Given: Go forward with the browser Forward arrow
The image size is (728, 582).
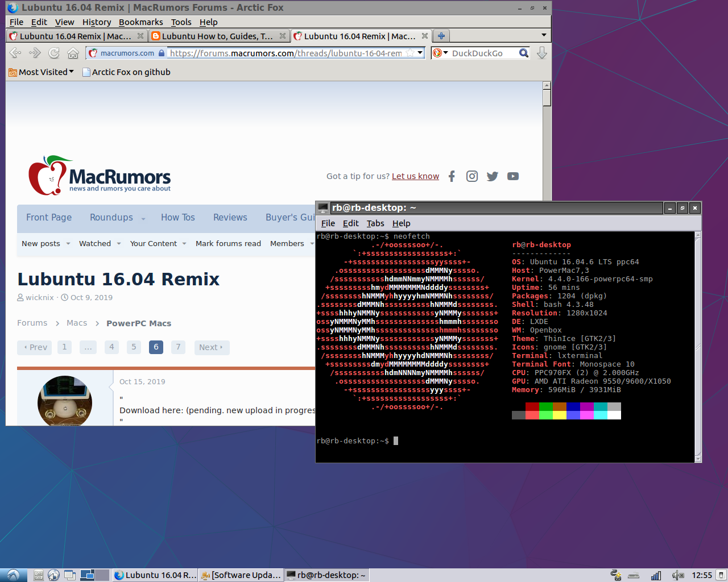Looking at the screenshot, I should coord(35,53).
